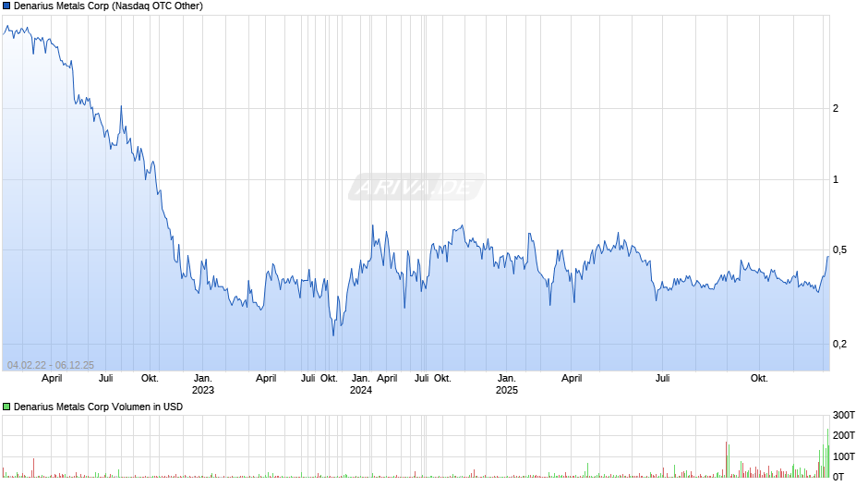This screenshot has width=868, height=486.
Task: Click the volume axis label '0T'
Action: pyautogui.click(x=838, y=477)
